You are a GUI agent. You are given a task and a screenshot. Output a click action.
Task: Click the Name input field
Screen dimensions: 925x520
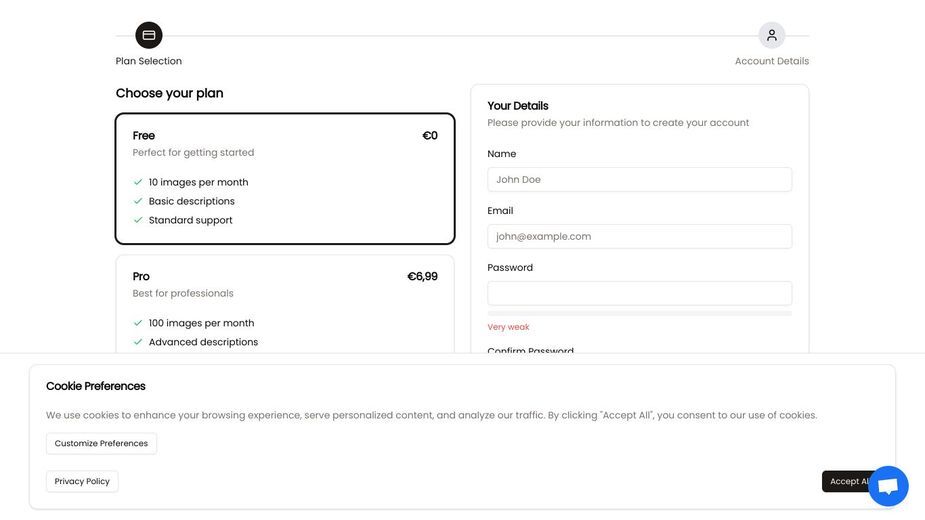pyautogui.click(x=639, y=179)
